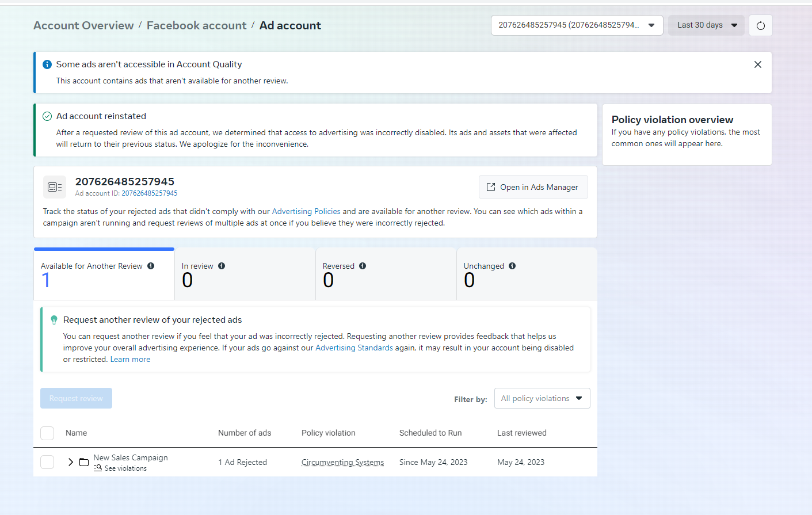812x515 pixels.
Task: Open the Advertising Policies link
Action: (x=306, y=211)
